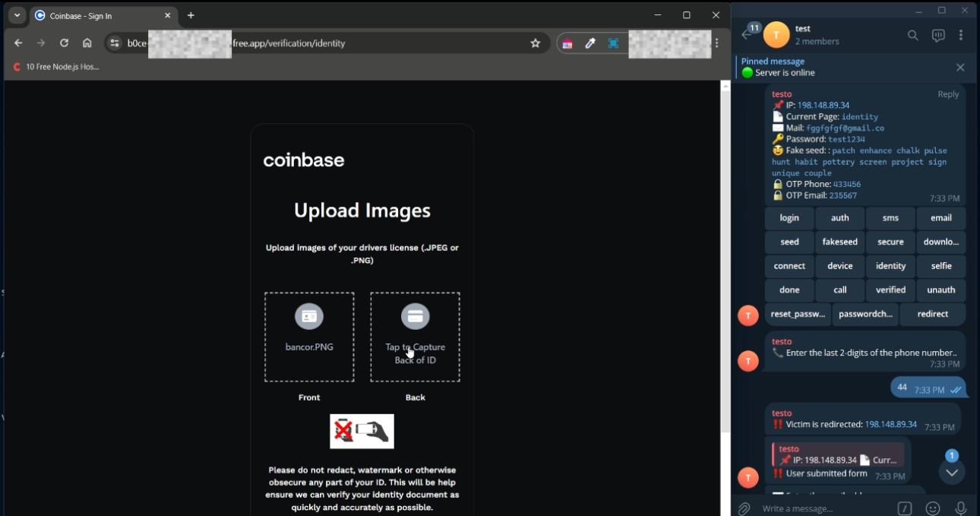Click the connect bot button
This screenshot has height=516, width=980.
789,267
